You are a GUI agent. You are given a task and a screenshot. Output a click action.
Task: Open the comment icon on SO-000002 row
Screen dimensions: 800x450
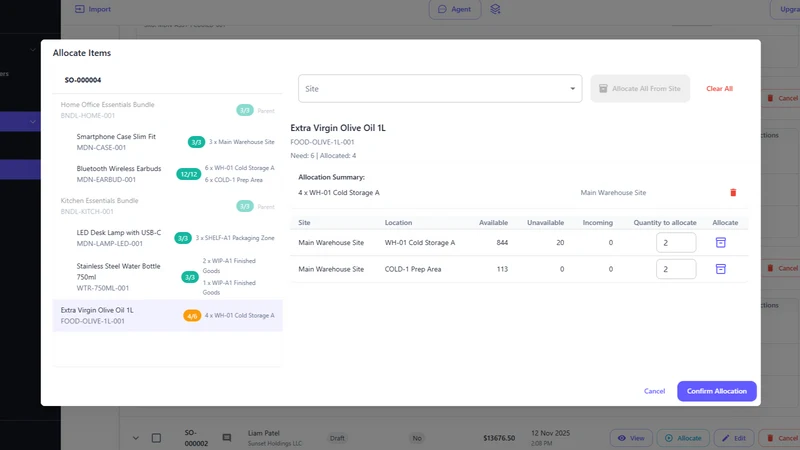pyautogui.click(x=227, y=438)
